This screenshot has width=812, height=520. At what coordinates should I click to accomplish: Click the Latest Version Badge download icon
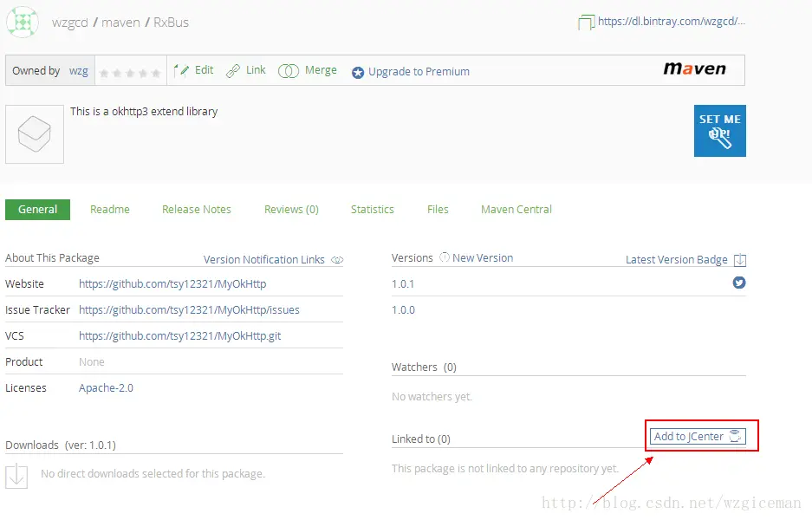(x=740, y=259)
